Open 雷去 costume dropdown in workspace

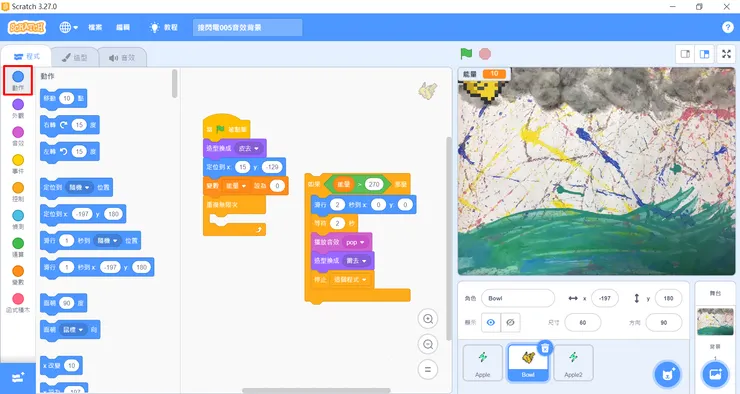click(x=356, y=260)
